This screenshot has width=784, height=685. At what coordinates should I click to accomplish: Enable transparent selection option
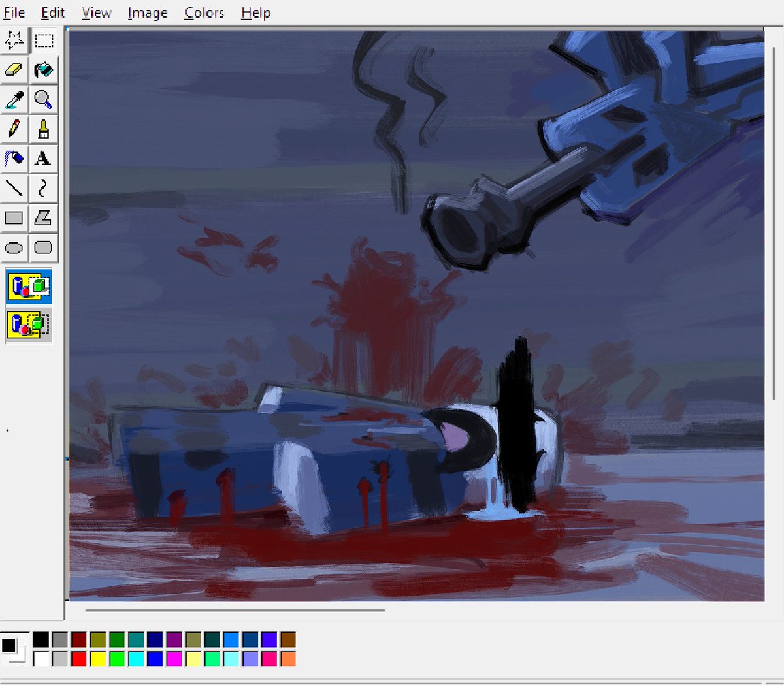pyautogui.click(x=29, y=325)
